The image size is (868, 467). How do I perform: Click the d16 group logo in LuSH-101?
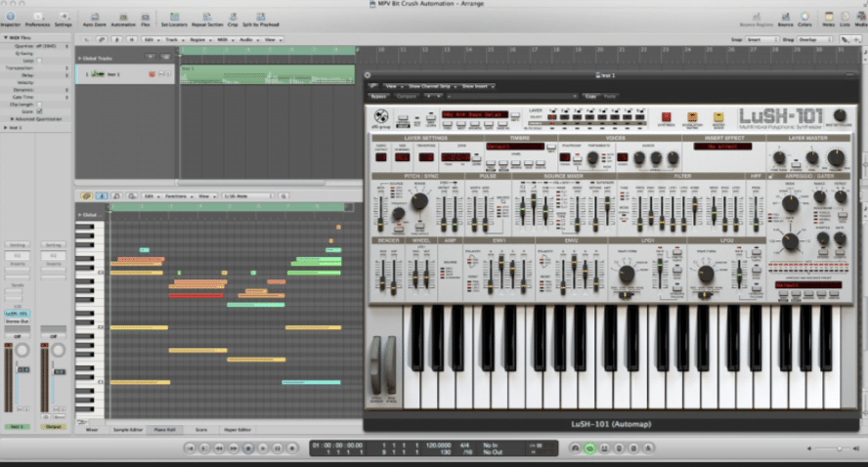click(381, 117)
